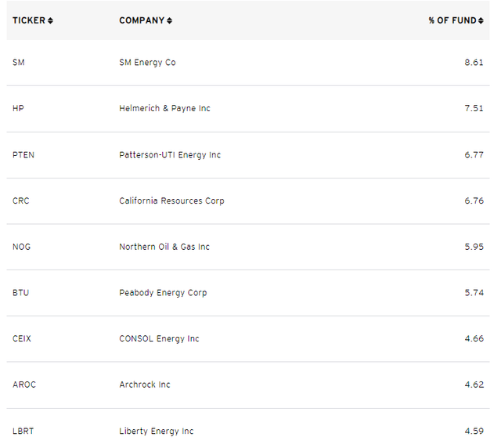
Task: Click the COMPANY column sort arrows
Action: click(169, 21)
